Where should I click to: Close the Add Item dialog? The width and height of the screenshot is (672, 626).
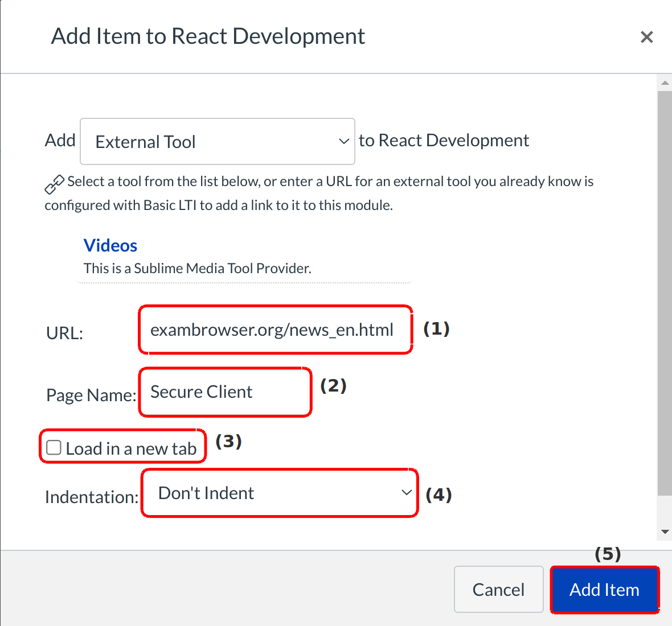click(646, 38)
